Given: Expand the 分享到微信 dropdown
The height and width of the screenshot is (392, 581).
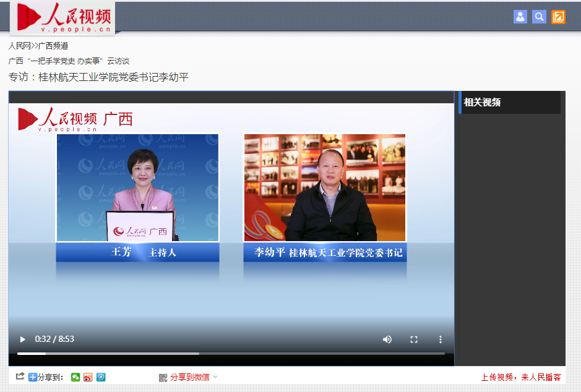Looking at the screenshot, I should pos(215,377).
